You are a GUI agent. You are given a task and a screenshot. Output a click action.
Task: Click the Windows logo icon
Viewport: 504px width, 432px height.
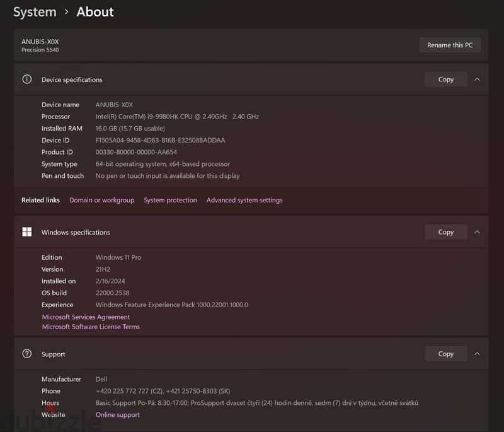(x=27, y=232)
